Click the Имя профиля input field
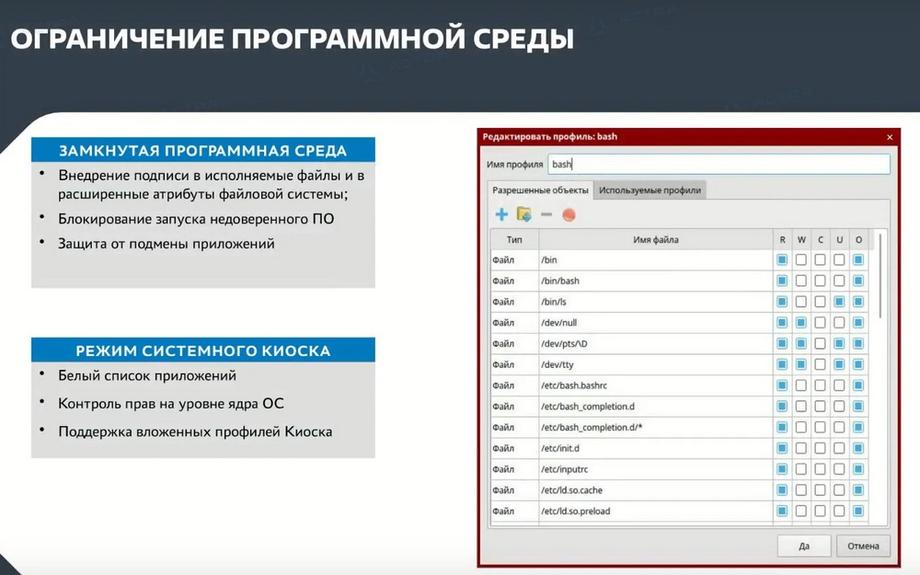 tap(719, 164)
